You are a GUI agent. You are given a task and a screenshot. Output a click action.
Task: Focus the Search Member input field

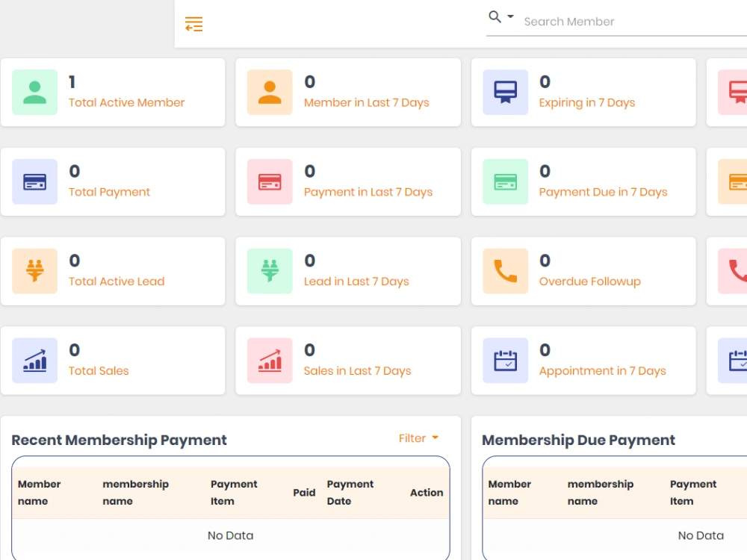635,22
